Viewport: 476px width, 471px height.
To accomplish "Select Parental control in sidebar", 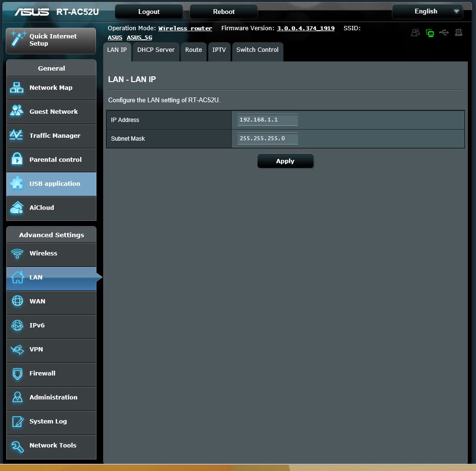I will 51,160.
